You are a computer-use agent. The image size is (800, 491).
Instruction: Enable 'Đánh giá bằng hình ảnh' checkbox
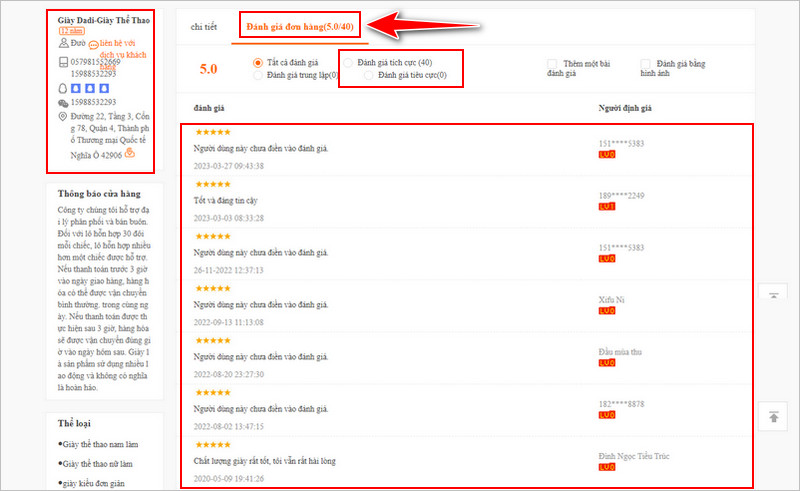click(x=645, y=64)
